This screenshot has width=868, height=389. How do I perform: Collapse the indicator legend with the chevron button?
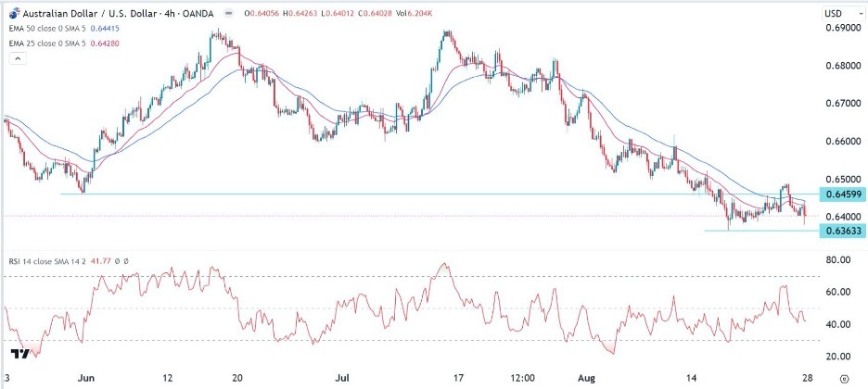tap(19, 58)
